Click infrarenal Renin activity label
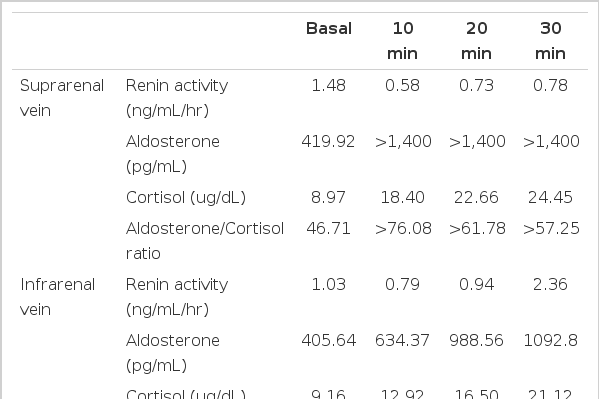This screenshot has width=599, height=399. click(177, 297)
